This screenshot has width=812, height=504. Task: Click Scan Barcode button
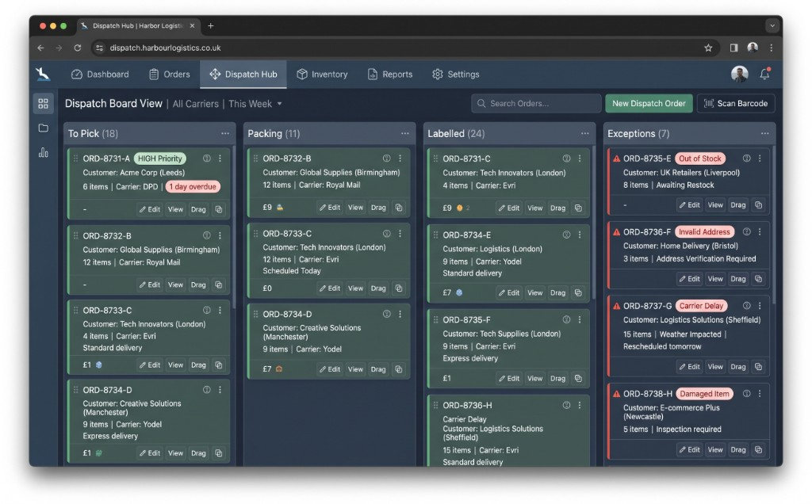pos(736,104)
